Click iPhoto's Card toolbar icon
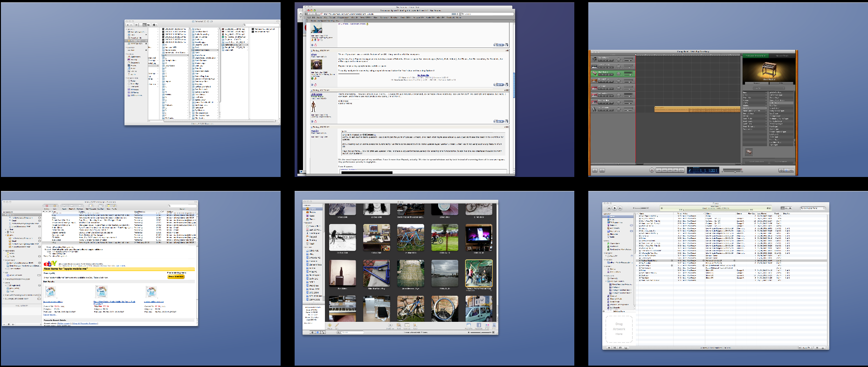 (x=415, y=325)
